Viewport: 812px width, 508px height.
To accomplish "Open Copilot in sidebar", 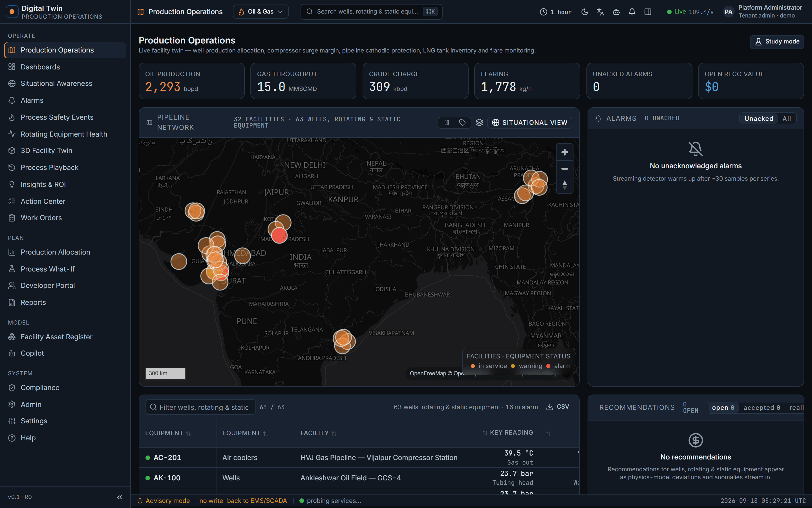I will (x=65, y=353).
